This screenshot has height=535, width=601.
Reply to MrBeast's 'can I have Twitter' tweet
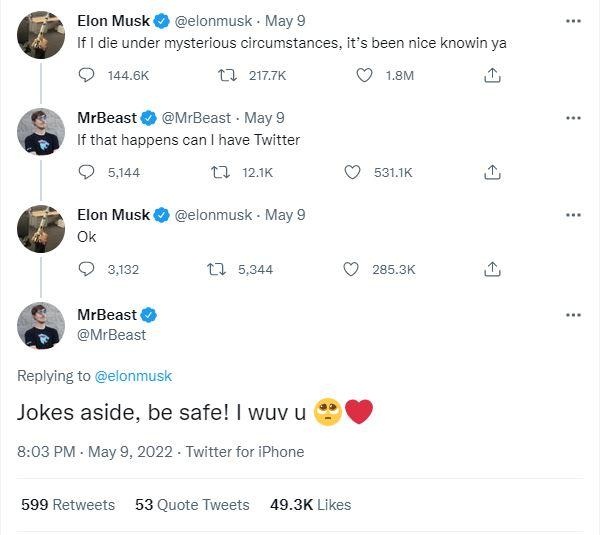pos(86,172)
